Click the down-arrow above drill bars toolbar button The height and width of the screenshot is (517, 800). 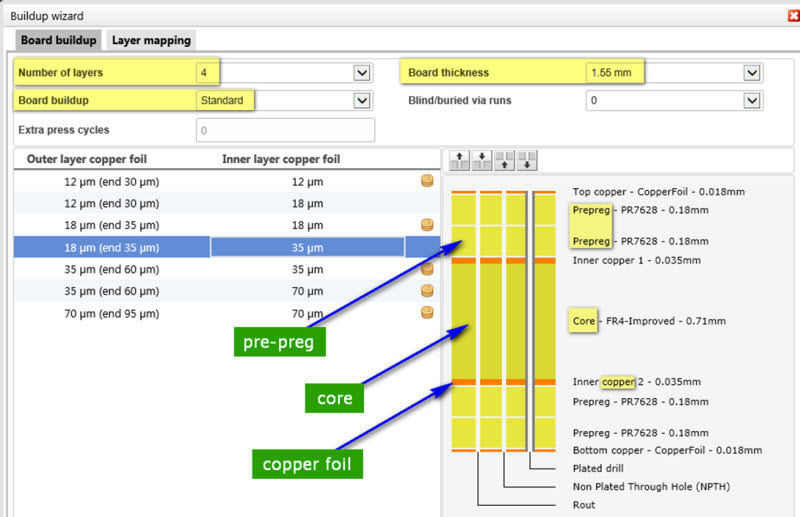(482, 160)
